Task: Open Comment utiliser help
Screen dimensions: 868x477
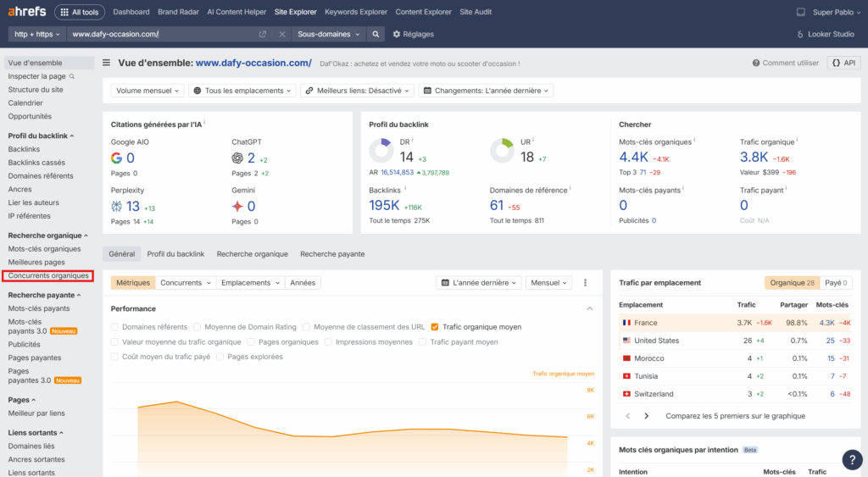Action: pos(785,63)
